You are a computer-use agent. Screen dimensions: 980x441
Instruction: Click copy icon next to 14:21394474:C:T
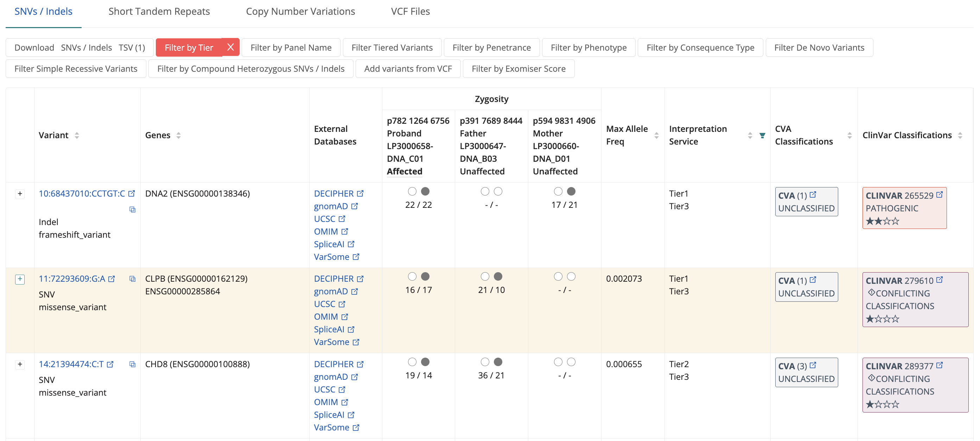point(132,364)
